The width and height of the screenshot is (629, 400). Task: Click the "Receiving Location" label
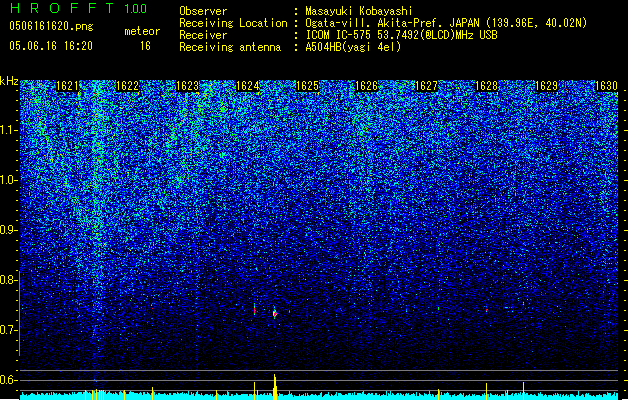tap(233, 23)
